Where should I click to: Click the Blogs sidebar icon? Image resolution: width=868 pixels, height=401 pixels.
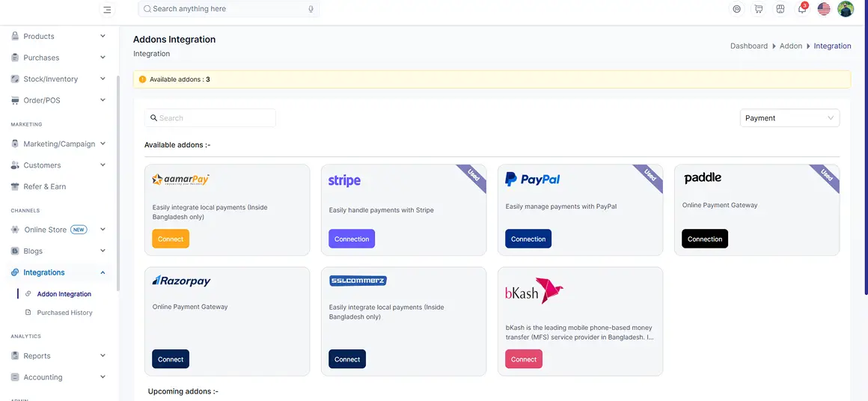[15, 251]
